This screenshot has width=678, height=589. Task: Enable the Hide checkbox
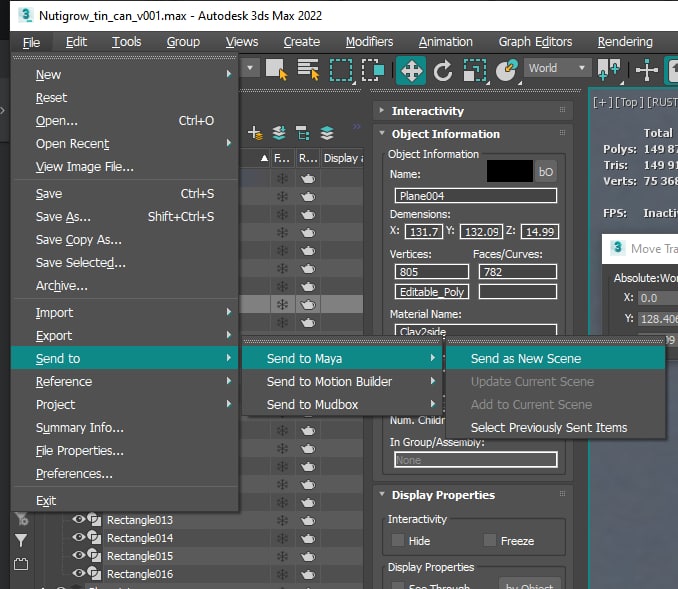(x=397, y=540)
